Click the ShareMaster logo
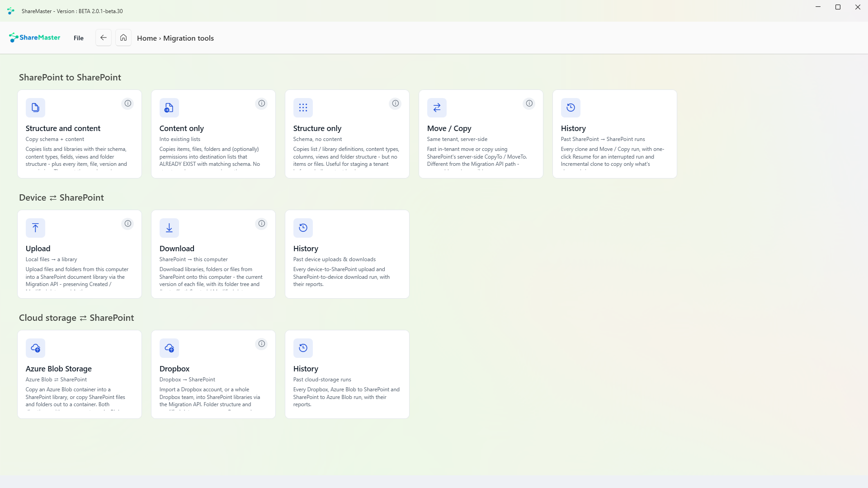868x488 pixels. (34, 38)
